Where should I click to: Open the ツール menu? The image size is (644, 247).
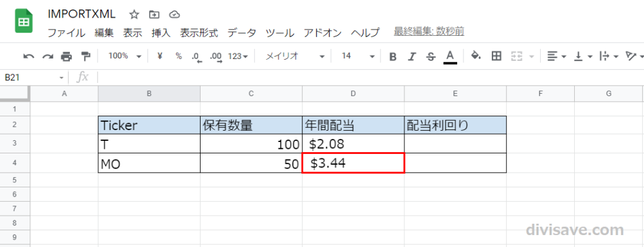click(x=280, y=33)
